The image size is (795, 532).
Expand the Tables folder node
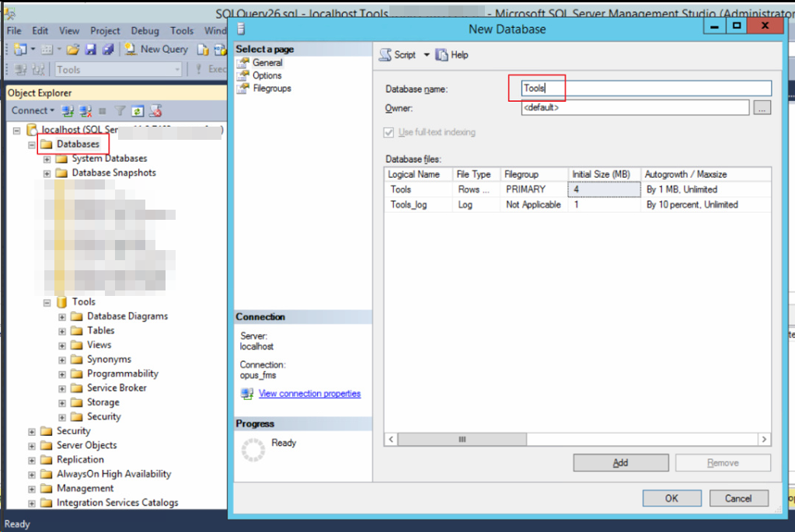62,332
